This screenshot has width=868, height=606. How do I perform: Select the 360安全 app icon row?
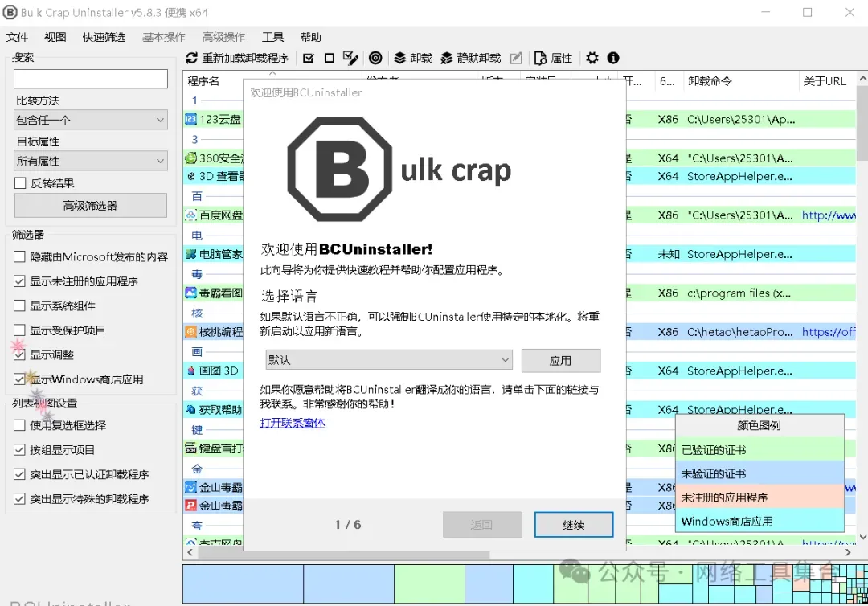pos(191,158)
